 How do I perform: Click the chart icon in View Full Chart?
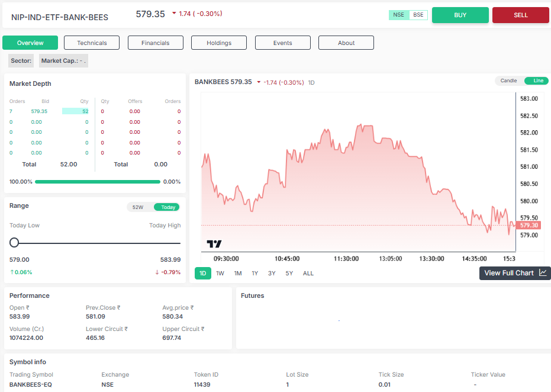[543, 273]
